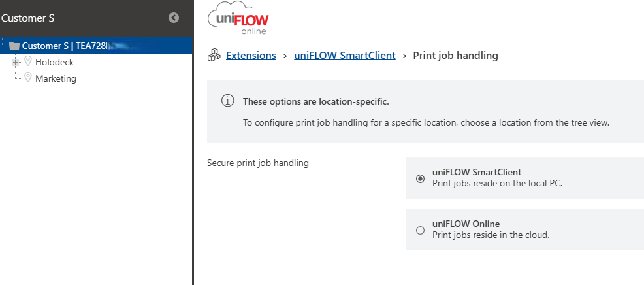Collapse the Customer S sidebar panel
Viewport: 644px width, 285px height.
point(174,18)
